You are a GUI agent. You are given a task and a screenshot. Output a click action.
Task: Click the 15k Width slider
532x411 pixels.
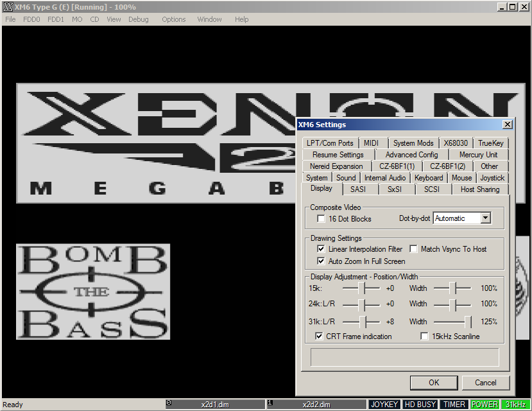(x=452, y=288)
